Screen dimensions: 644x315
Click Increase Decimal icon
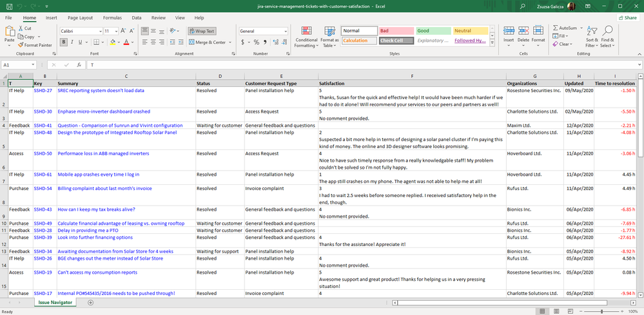click(x=276, y=43)
